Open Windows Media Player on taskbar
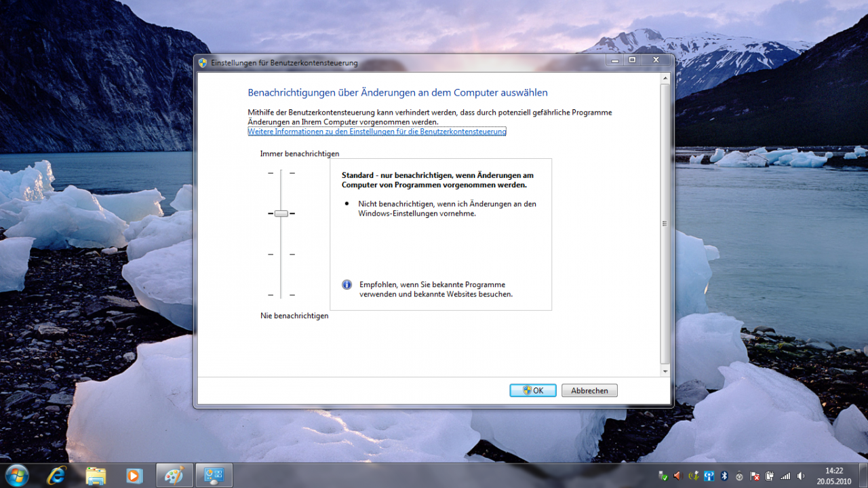Viewport: 868px width, 488px height. point(134,475)
